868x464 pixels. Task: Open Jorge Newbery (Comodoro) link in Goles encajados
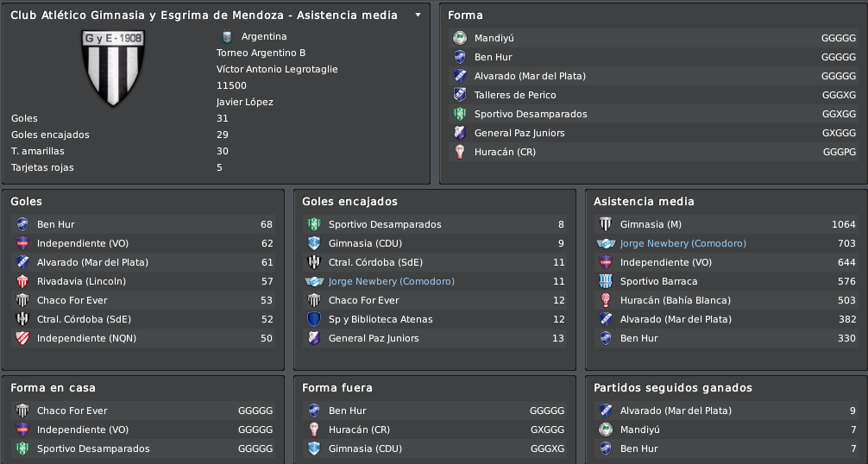pos(392,281)
